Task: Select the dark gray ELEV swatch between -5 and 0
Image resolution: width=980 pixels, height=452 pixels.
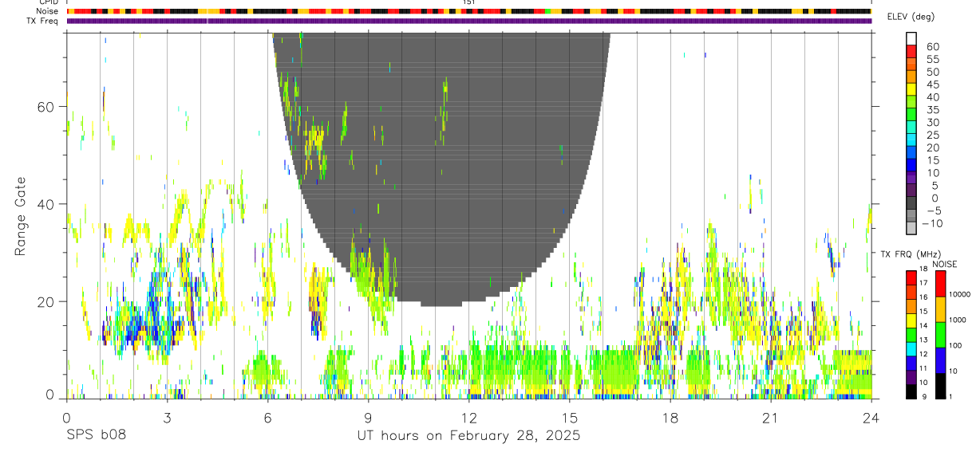Action: point(911,204)
